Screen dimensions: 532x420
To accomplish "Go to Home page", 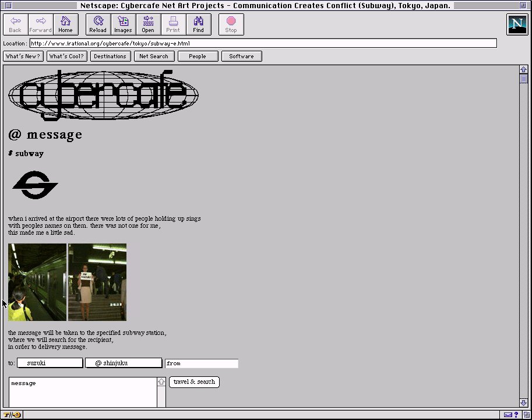I will pyautogui.click(x=65, y=24).
